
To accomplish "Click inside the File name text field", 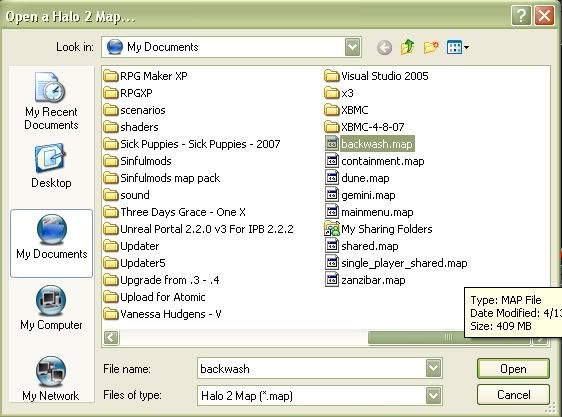I will click(311, 368).
